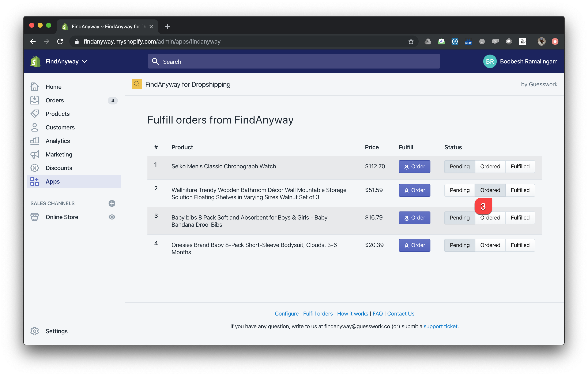
Task: Select Apps in the sidebar
Action: pos(74,181)
